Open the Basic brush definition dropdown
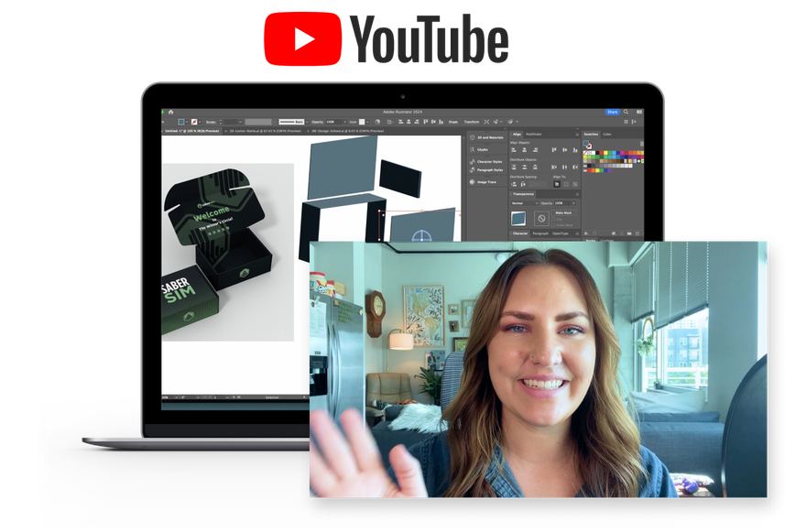Screen dimensions: 806x532 coord(307,122)
